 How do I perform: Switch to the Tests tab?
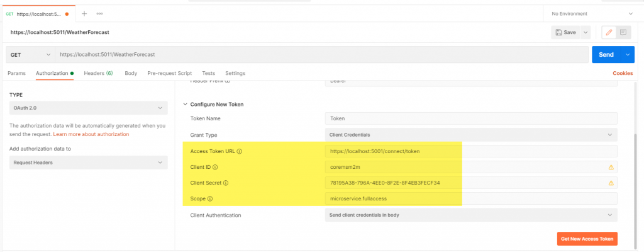point(208,73)
